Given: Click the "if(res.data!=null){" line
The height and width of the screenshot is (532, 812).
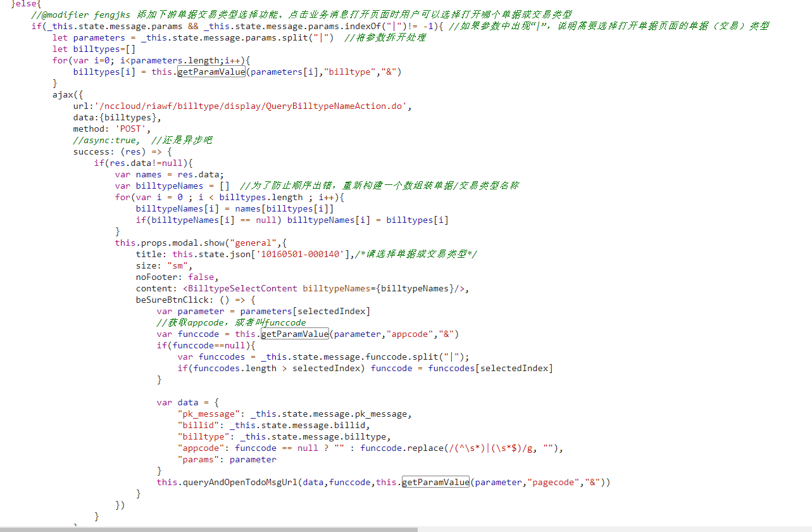Looking at the screenshot, I should (x=143, y=163).
